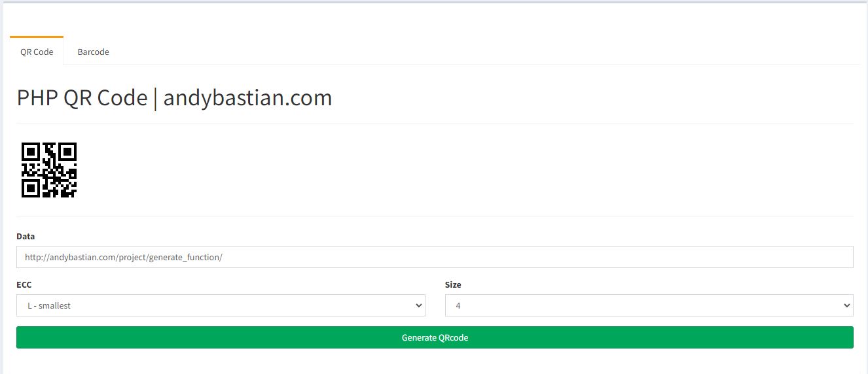Click the top-right finder square of QR code
This screenshot has width=868, height=374.
[x=67, y=152]
